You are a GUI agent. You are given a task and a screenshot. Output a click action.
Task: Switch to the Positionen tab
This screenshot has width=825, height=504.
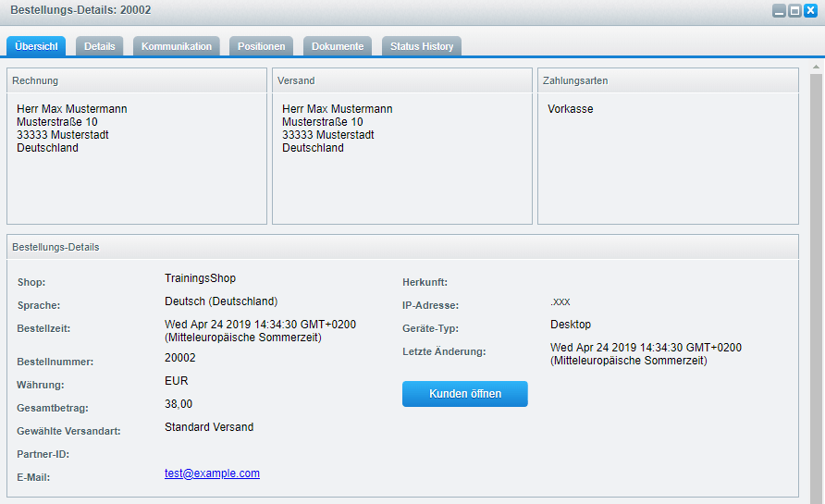coord(262,46)
